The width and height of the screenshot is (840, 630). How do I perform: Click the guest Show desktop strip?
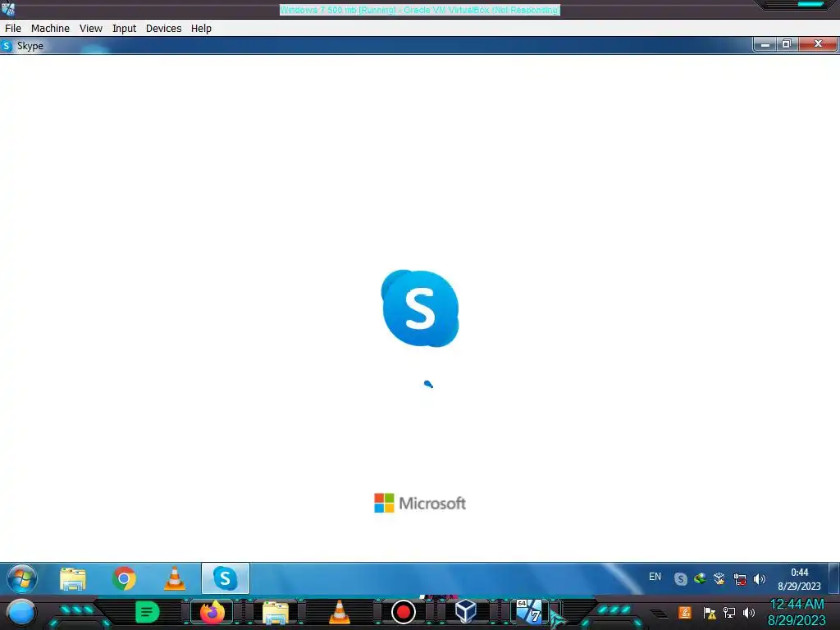coord(834,578)
